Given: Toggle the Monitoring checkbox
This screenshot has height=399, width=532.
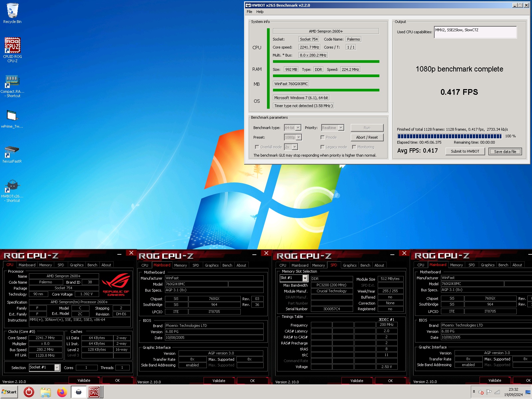Looking at the screenshot, I should pos(354,147).
